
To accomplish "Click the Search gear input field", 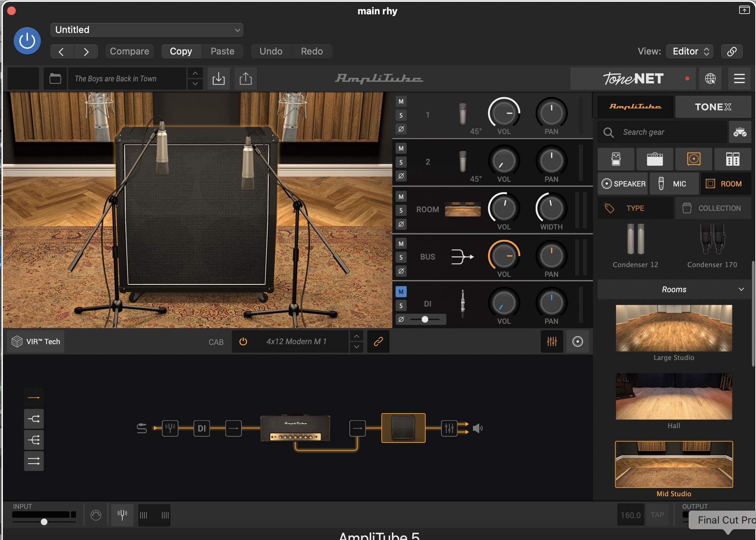I will [662, 132].
